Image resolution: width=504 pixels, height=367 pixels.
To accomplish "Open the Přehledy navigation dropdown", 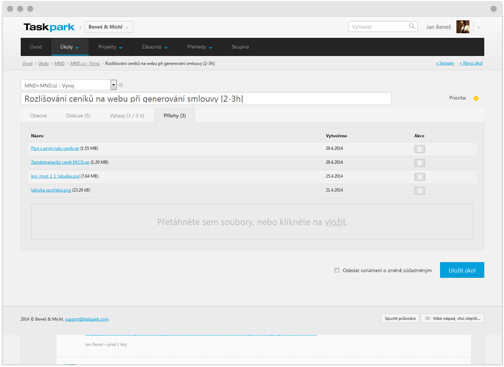I will point(200,47).
